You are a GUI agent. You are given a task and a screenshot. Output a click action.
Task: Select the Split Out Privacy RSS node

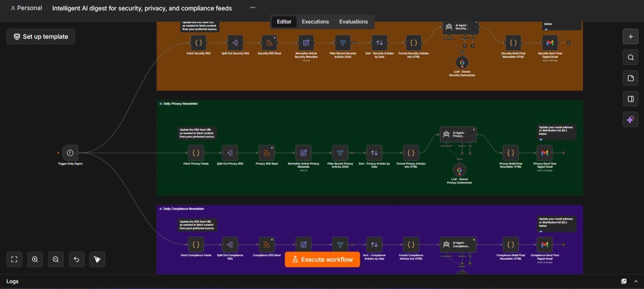[x=230, y=153]
